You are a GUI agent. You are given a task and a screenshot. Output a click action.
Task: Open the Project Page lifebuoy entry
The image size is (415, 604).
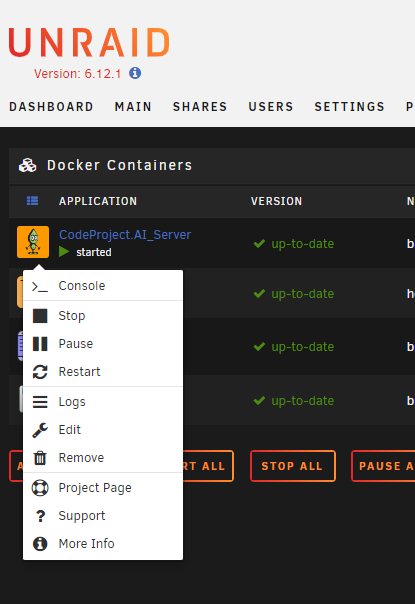point(103,488)
